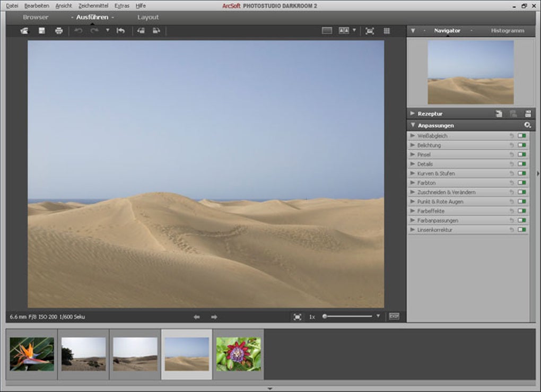Toggle the grid overlay icon
This screenshot has height=392, width=541.
pos(387,31)
